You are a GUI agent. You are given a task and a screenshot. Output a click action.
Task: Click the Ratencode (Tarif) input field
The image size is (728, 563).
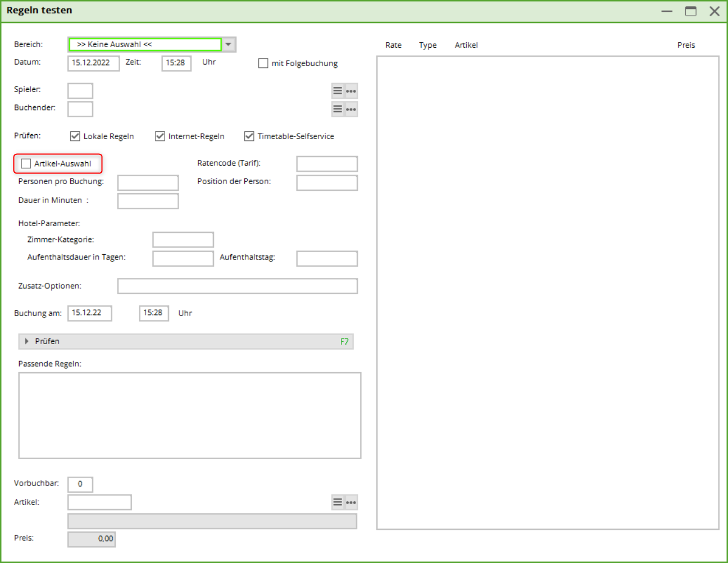(x=327, y=164)
